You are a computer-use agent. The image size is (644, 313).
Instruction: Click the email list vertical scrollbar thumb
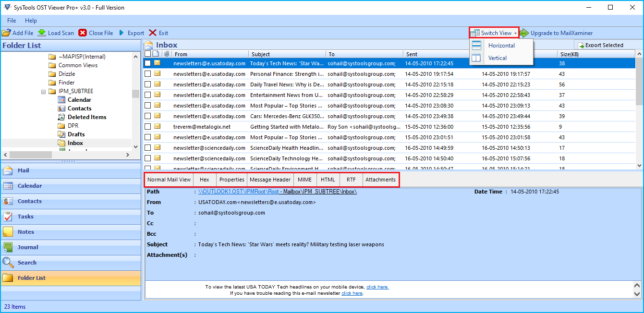(639, 81)
